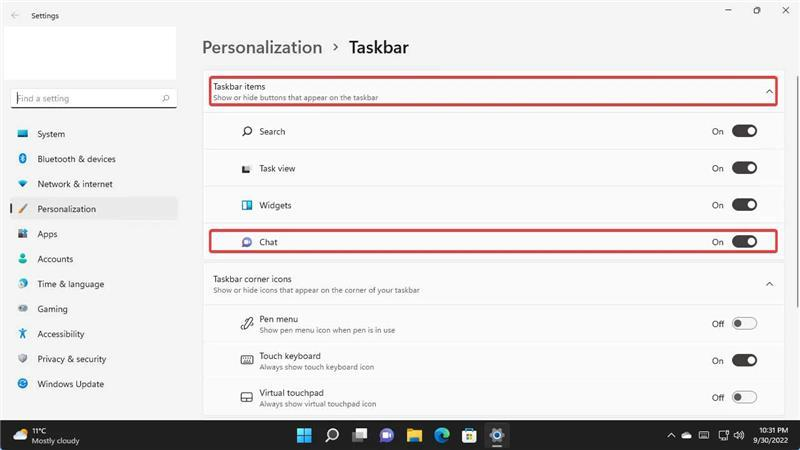800x450 pixels.
Task: Click the Settings gear on the taskbar
Action: pos(496,435)
